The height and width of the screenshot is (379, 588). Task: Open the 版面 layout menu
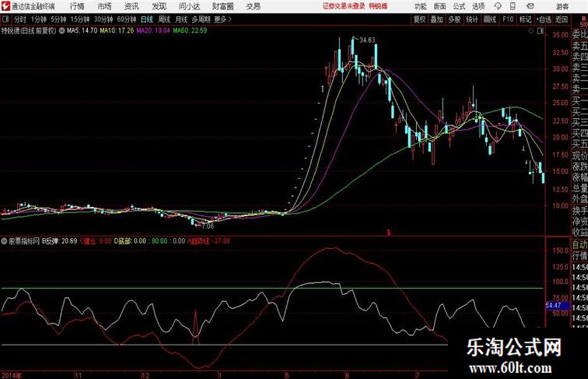click(440, 6)
